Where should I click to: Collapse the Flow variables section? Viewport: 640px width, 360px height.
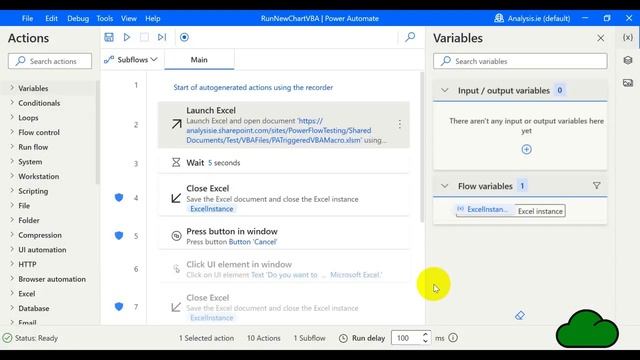point(444,186)
